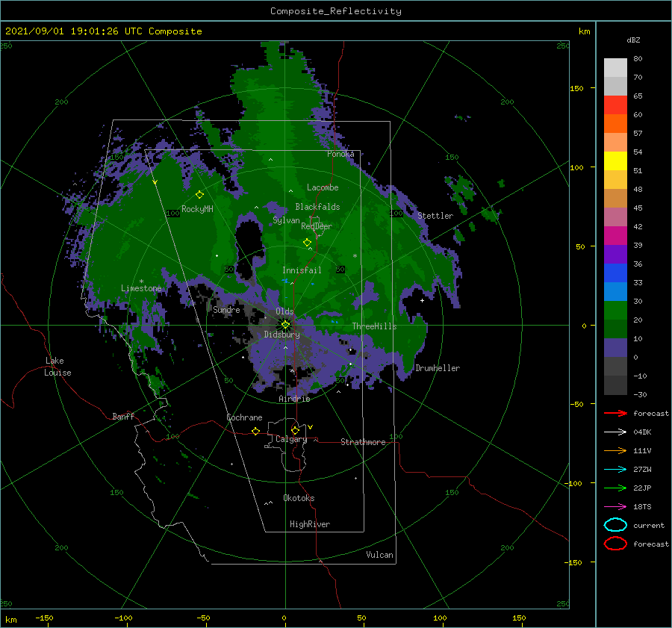672x628 pixels.
Task: Click the Lacombe city label
Action: [323, 187]
